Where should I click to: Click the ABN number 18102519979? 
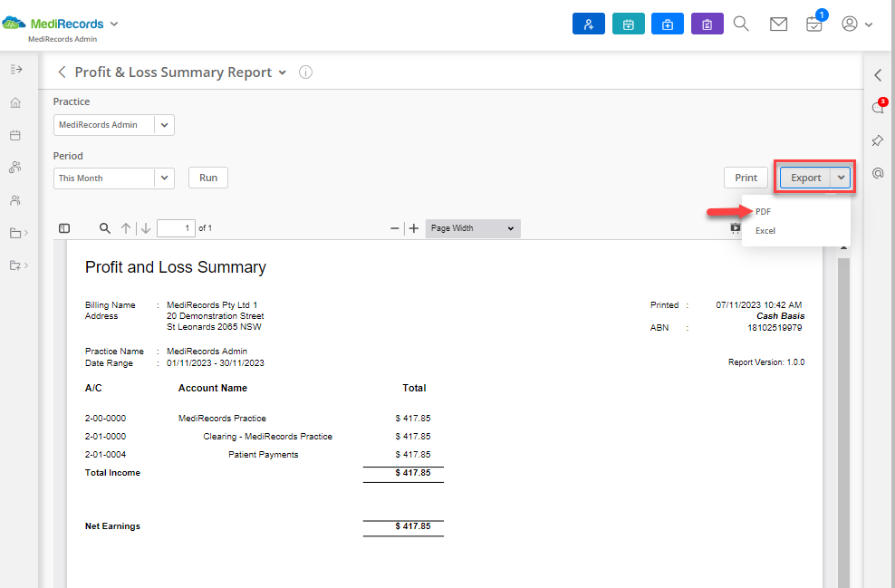775,328
